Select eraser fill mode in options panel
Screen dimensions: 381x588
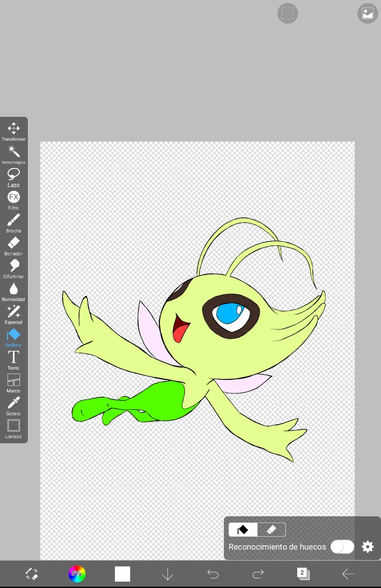pos(271,530)
